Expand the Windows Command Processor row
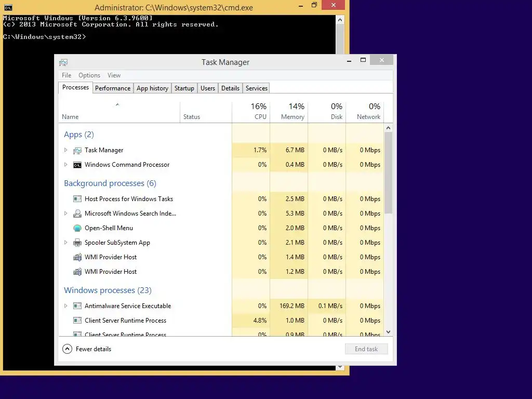Screen dimensions: 532x399 66,165
